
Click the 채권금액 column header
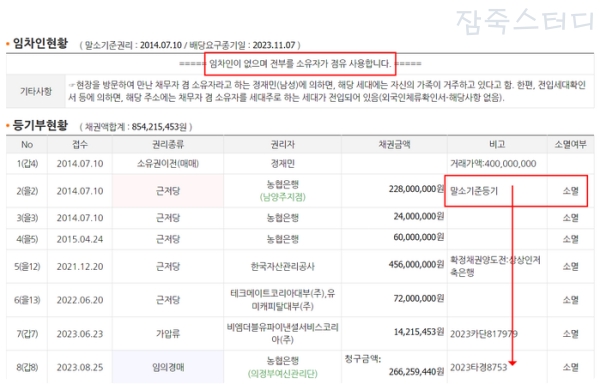pyautogui.click(x=394, y=145)
